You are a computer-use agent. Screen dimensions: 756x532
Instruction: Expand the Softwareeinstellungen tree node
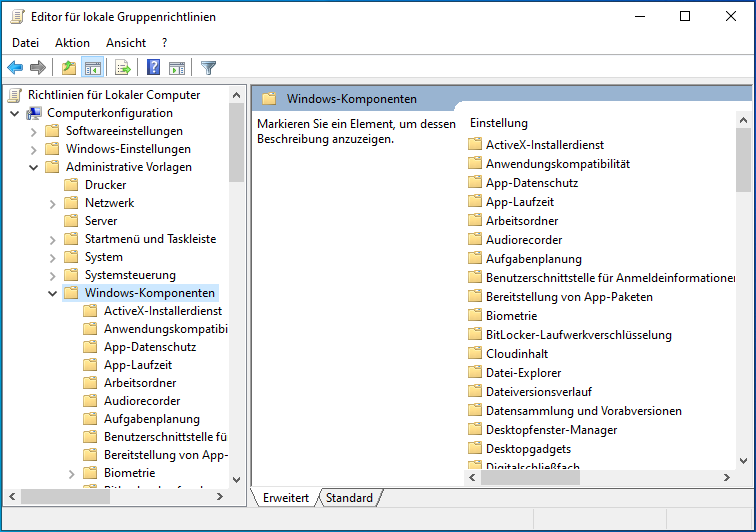[34, 131]
